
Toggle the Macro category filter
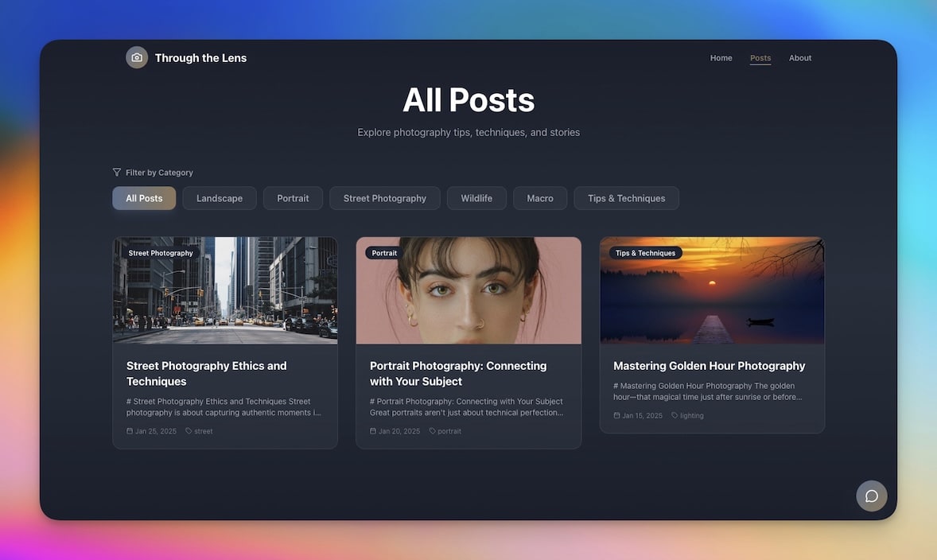click(x=539, y=197)
